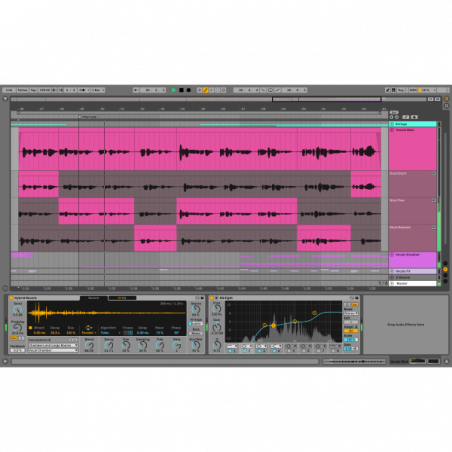452x452 pixels.
Task: Unfold the A Reverb return track
Action: 392,277
